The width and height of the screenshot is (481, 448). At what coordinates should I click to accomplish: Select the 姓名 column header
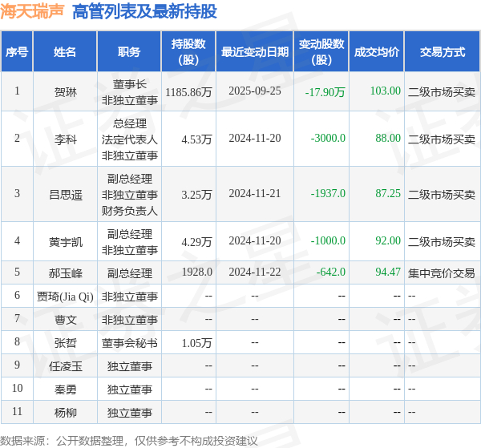point(65,51)
